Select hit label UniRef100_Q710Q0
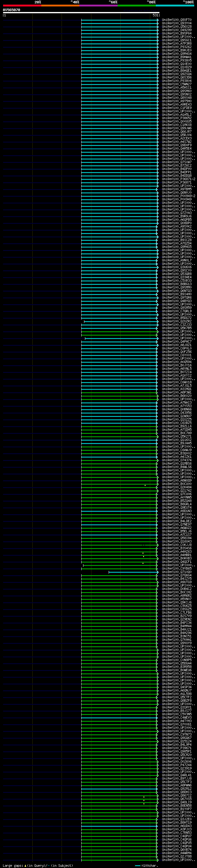 (x=177, y=571)
